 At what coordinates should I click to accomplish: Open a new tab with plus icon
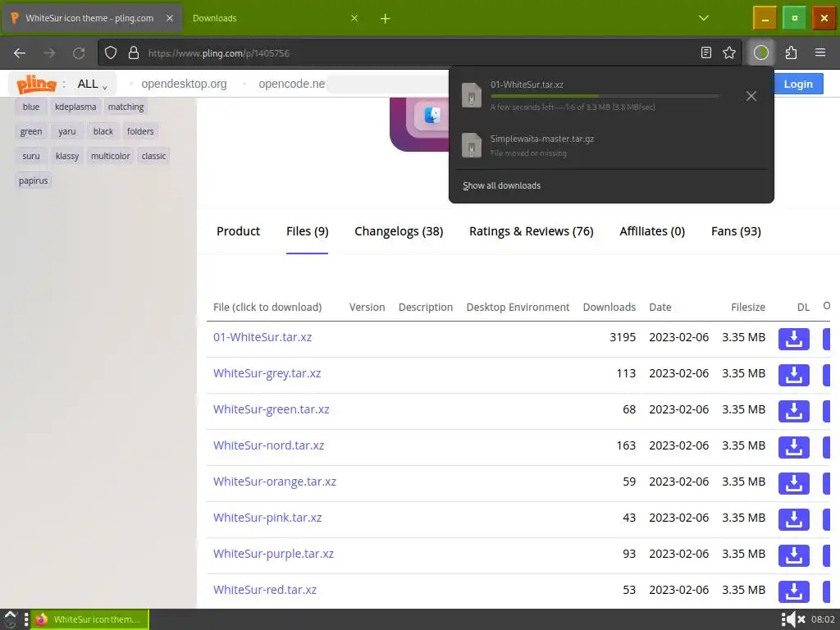pos(386,19)
